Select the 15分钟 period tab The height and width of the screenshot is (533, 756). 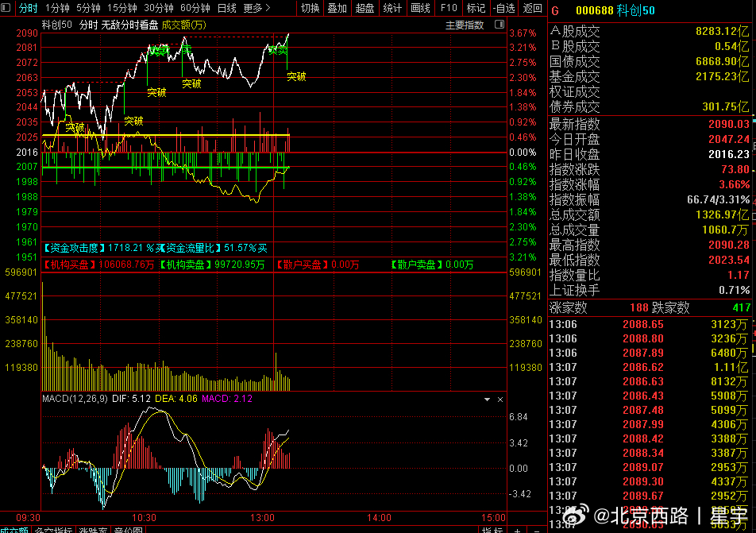(x=122, y=8)
